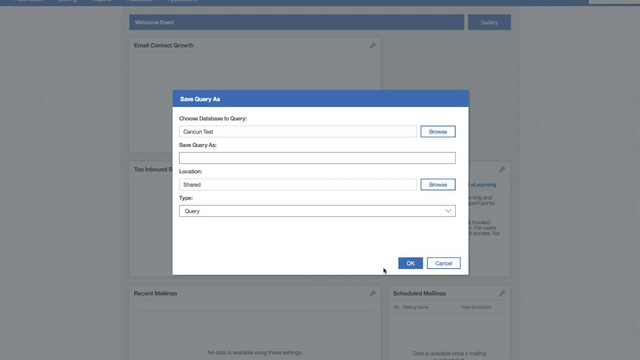Click the Location label

pos(190,171)
